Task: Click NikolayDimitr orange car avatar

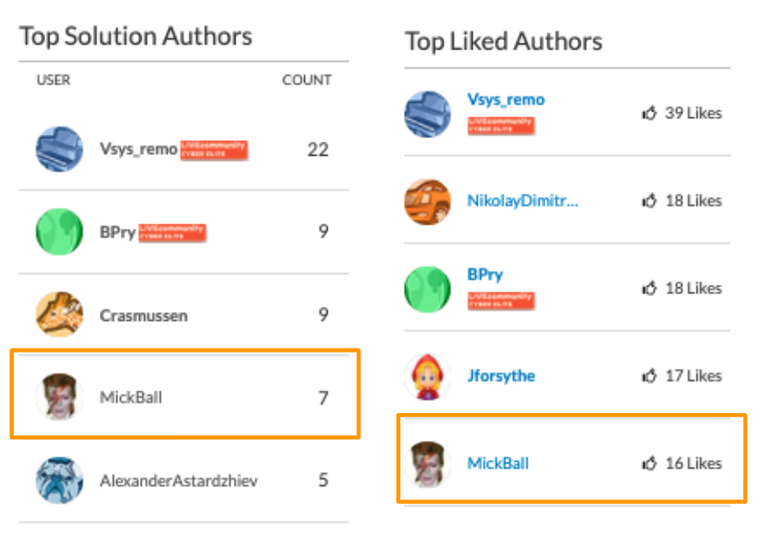Action: point(427,201)
